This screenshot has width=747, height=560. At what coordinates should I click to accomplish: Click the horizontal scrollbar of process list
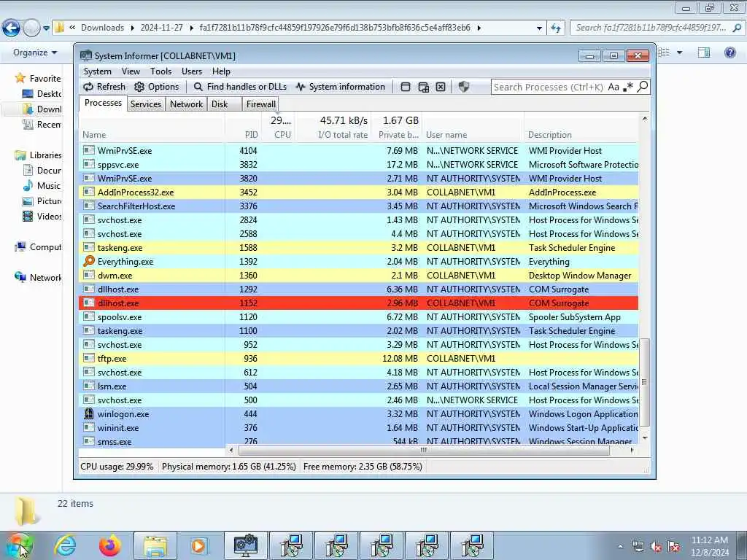pyautogui.click(x=424, y=450)
